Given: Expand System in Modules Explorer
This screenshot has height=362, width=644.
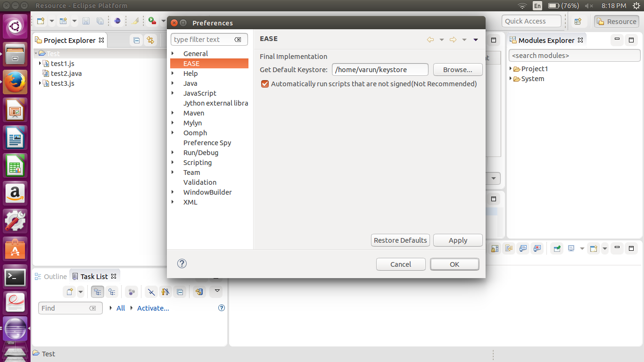Looking at the screenshot, I should coord(511,79).
